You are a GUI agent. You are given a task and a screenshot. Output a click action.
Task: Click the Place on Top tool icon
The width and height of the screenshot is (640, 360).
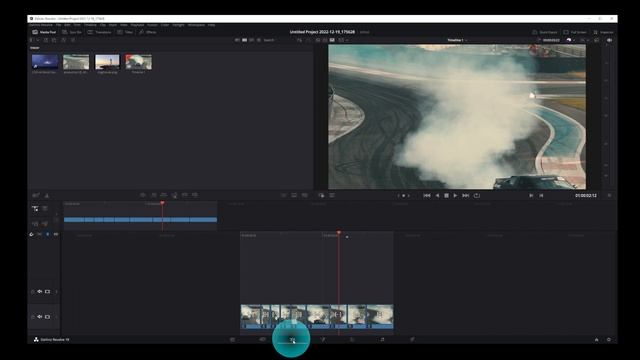click(184, 196)
